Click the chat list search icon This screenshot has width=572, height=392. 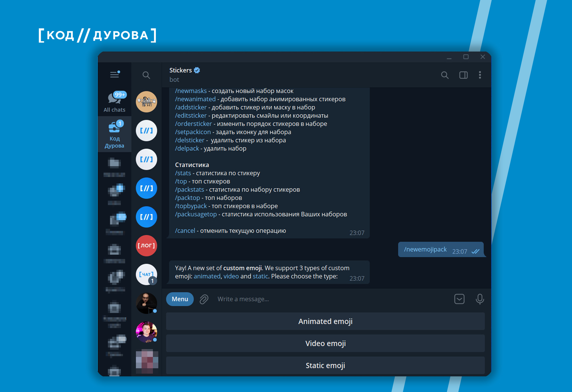pos(146,75)
